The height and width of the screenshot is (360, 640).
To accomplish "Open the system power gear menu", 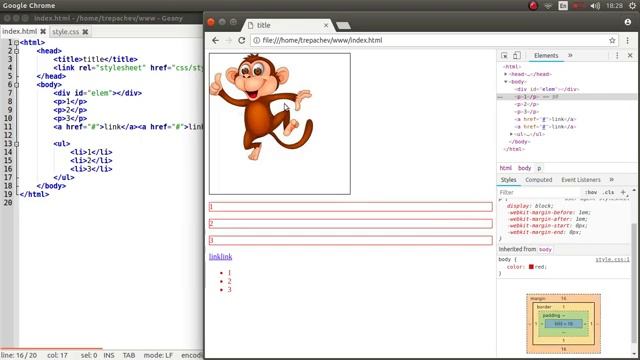I will click(632, 6).
